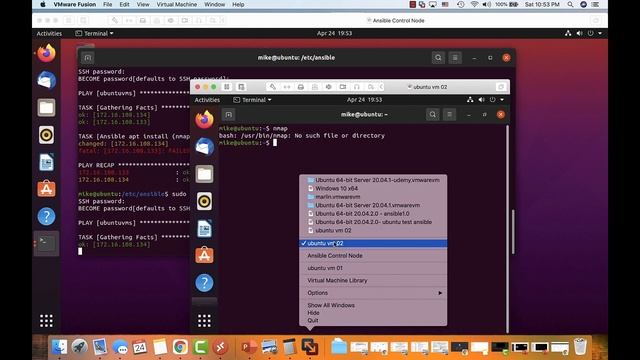Click Apr 24 19:53 clock in ubuntu vm 02
640x360 pixels.
click(364, 100)
